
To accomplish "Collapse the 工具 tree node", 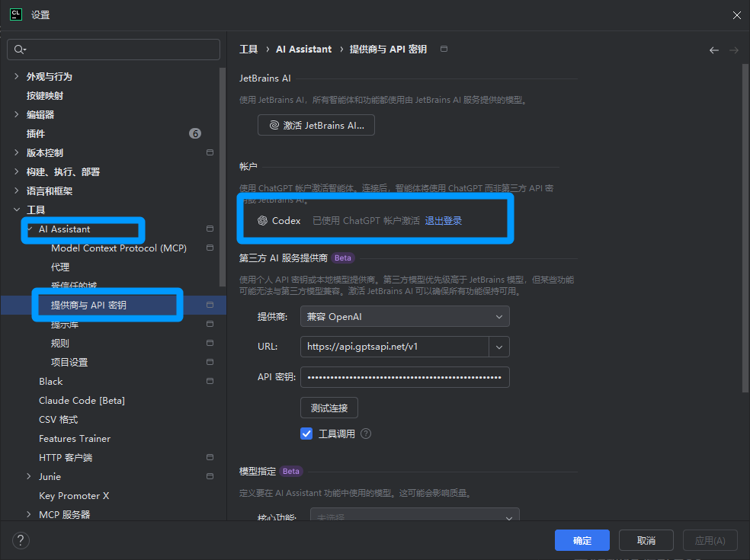I will tap(17, 210).
